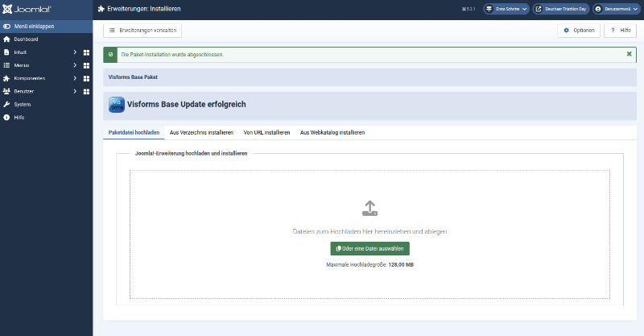
Task: Expand the Inhalt chevron arrow
Action: (75, 52)
